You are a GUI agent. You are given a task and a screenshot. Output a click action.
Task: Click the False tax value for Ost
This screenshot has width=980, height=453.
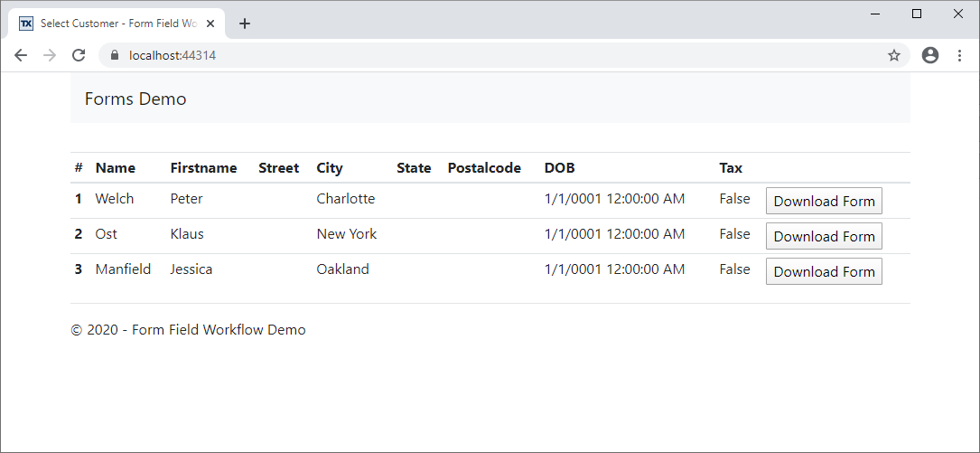(x=734, y=234)
